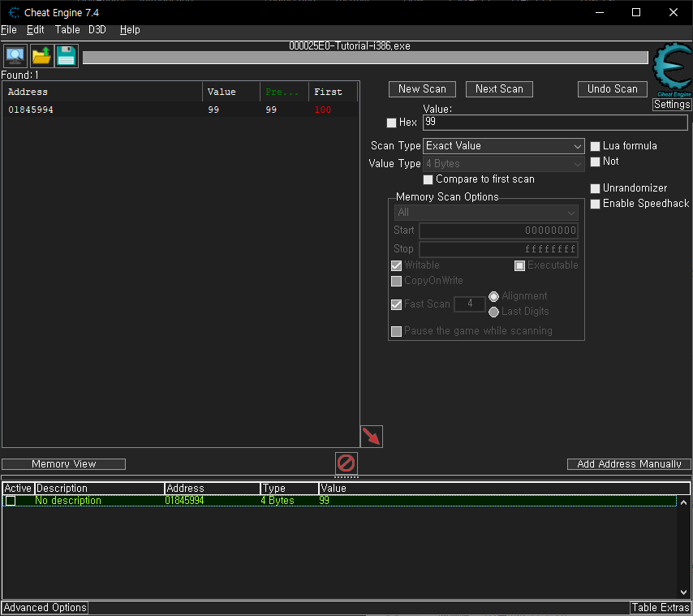Click the Start address field
Viewport: 693px width, 616px height.
point(498,230)
